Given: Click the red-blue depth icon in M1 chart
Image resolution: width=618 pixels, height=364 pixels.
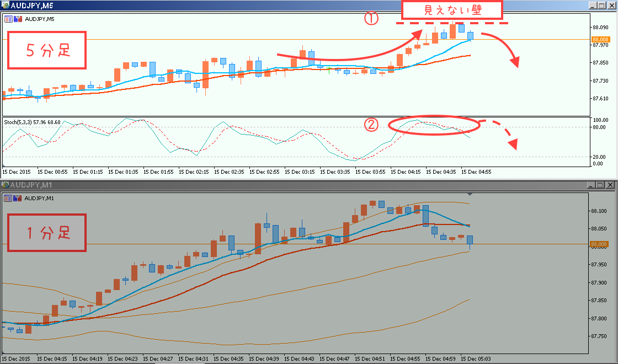Looking at the screenshot, I should pyautogui.click(x=17, y=198).
